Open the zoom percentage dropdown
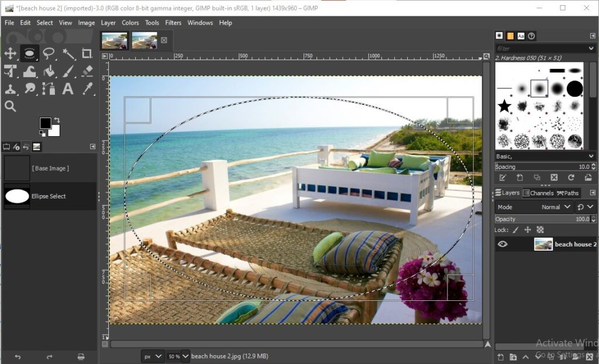The height and width of the screenshot is (364, 599). coord(185,356)
